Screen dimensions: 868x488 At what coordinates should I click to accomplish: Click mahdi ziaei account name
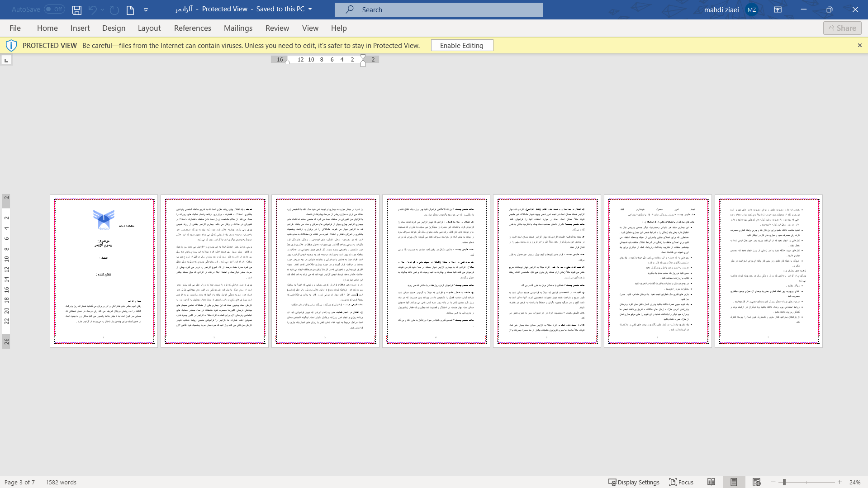click(x=721, y=9)
